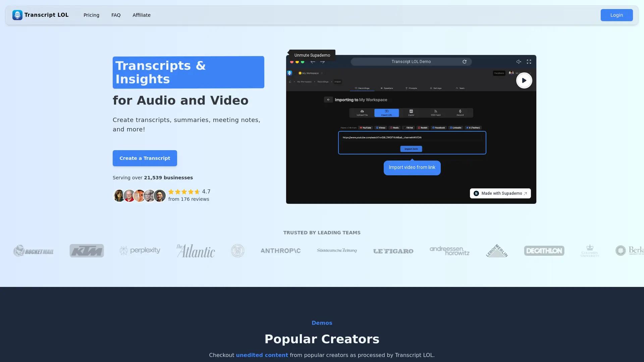
Task: Click the home icon in demo breadcrumb
Action: pyautogui.click(x=290, y=82)
